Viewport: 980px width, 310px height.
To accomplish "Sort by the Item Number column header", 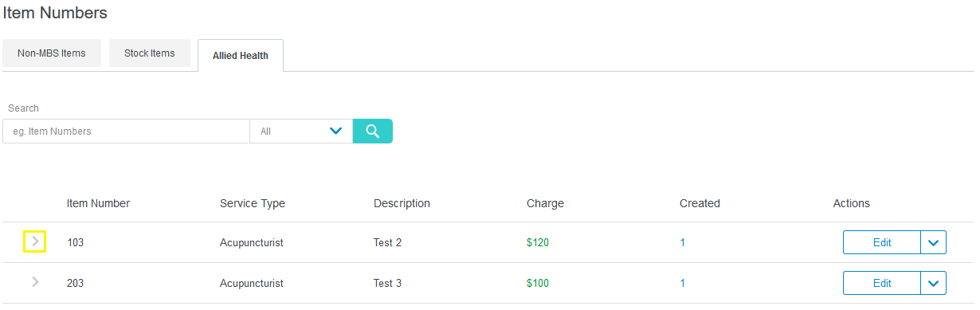I will [98, 203].
